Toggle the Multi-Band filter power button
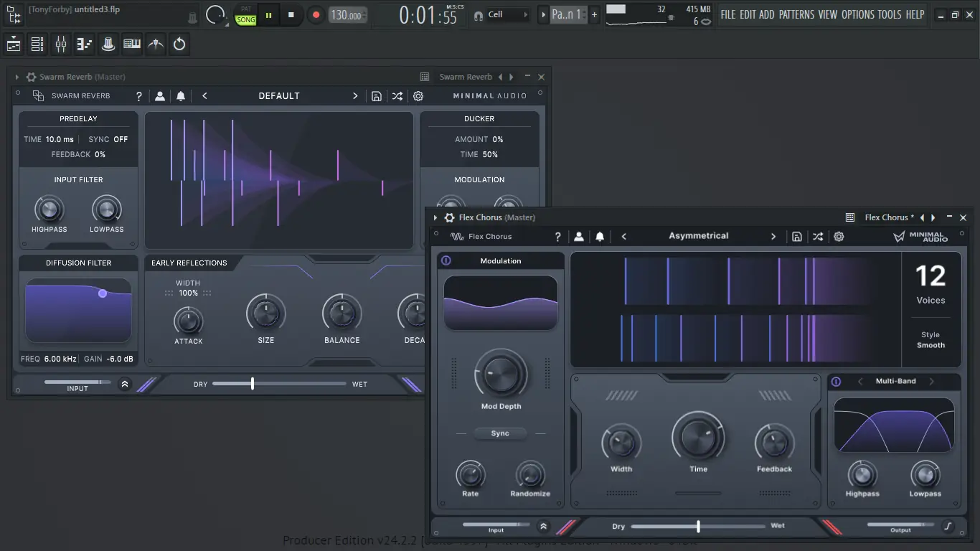980x551 pixels. point(836,382)
